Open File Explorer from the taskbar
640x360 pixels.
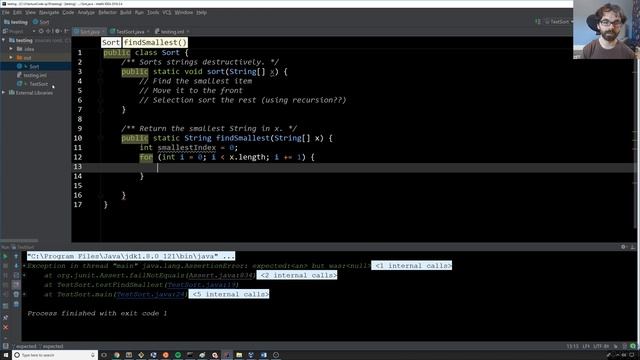(239, 355)
